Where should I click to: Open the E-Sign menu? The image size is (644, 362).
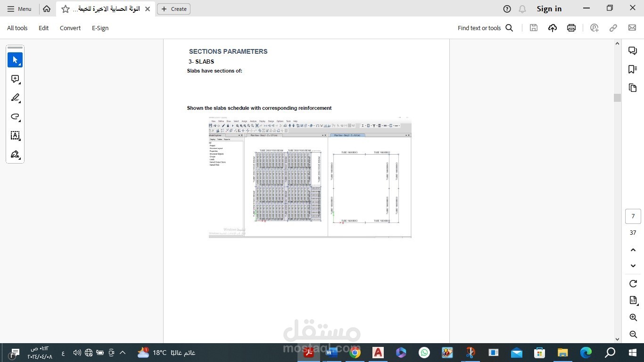tap(100, 28)
